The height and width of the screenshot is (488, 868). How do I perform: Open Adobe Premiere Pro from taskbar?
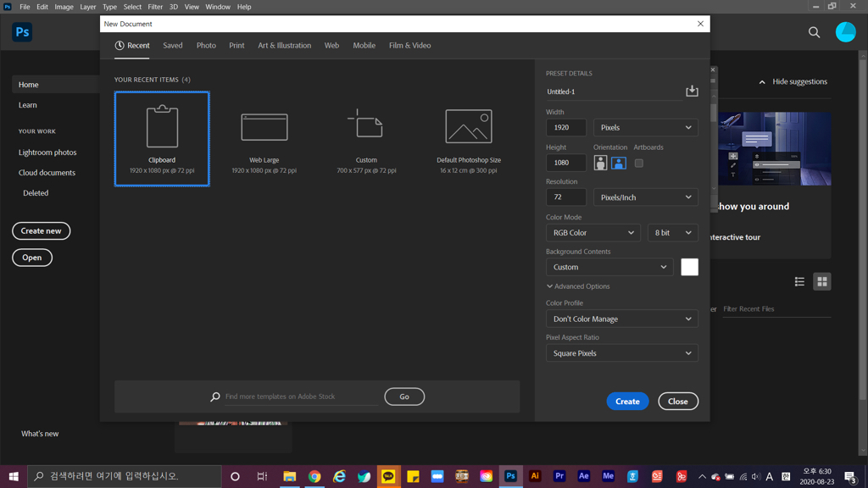(x=559, y=476)
